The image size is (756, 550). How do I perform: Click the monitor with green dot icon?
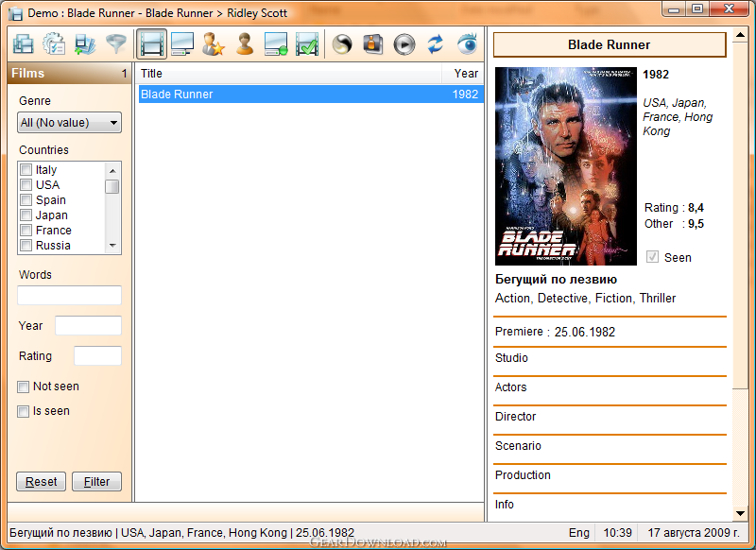276,44
